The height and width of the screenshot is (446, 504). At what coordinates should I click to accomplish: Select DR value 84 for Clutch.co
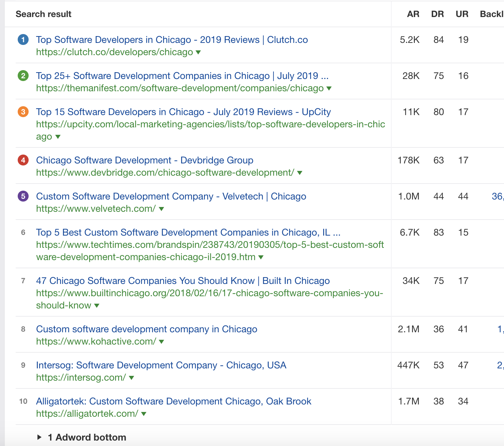pos(439,40)
